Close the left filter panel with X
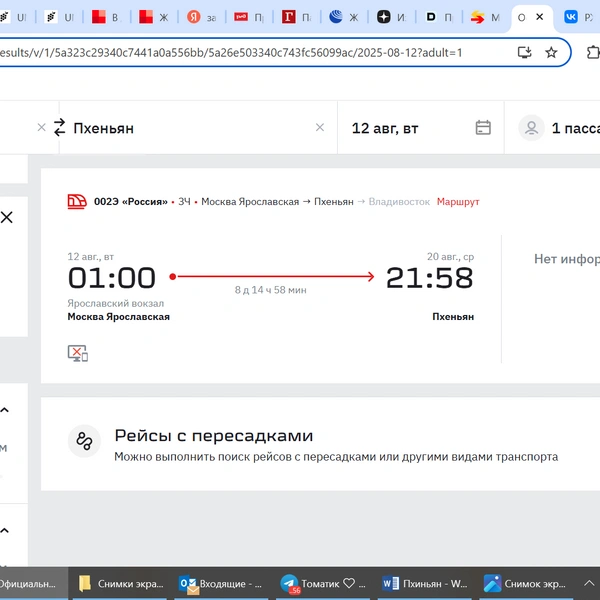Image resolution: width=600 pixels, height=600 pixels. [x=7, y=217]
